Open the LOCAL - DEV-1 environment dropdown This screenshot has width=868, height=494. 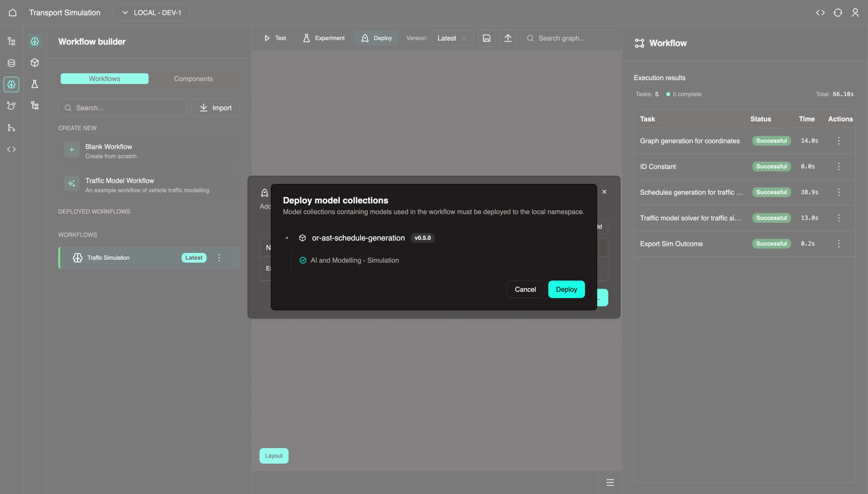tap(151, 13)
